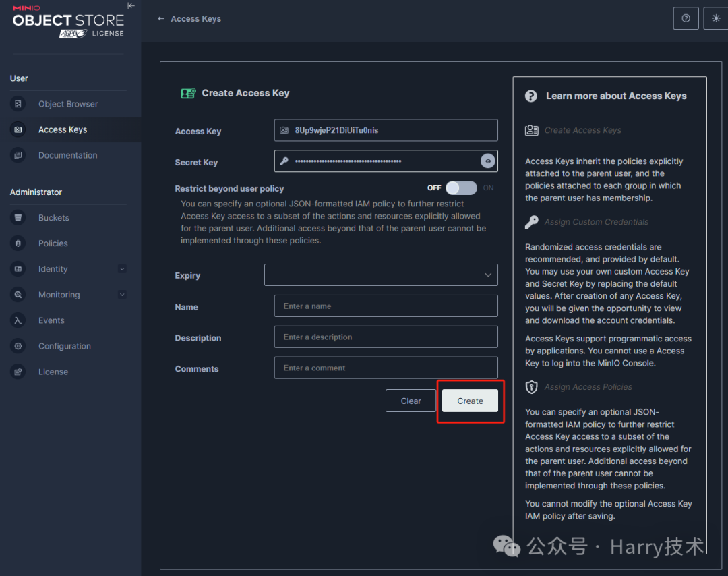
Task: Click the Monitoring magnifier icon
Action: 18,295
